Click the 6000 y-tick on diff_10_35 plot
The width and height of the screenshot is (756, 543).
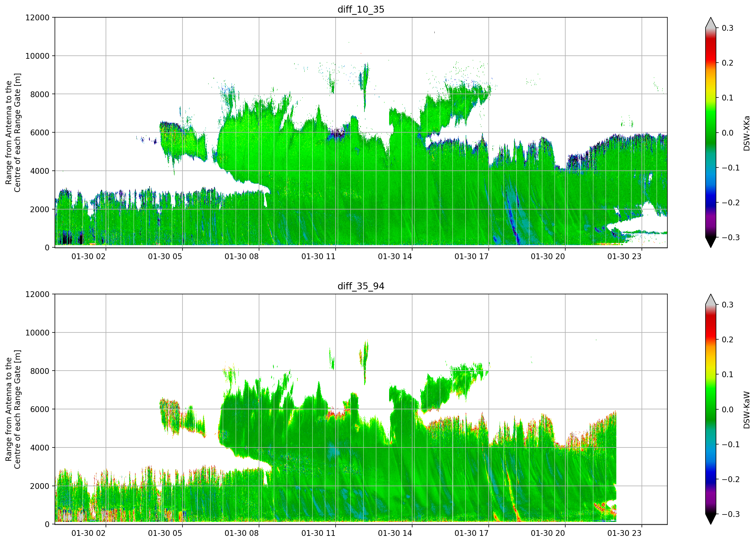(x=40, y=133)
